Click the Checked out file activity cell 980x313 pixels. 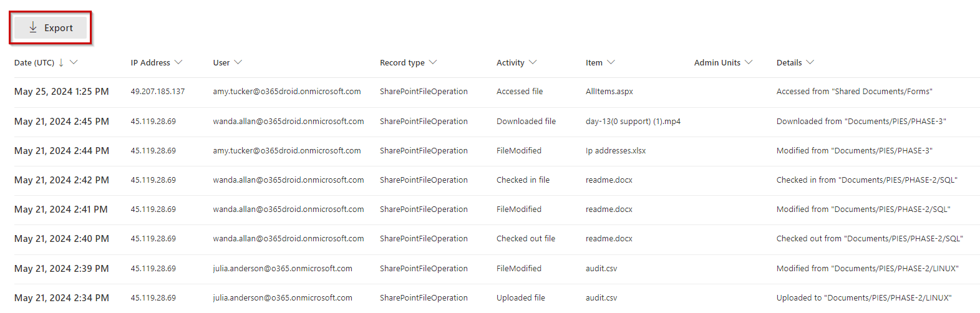point(526,239)
